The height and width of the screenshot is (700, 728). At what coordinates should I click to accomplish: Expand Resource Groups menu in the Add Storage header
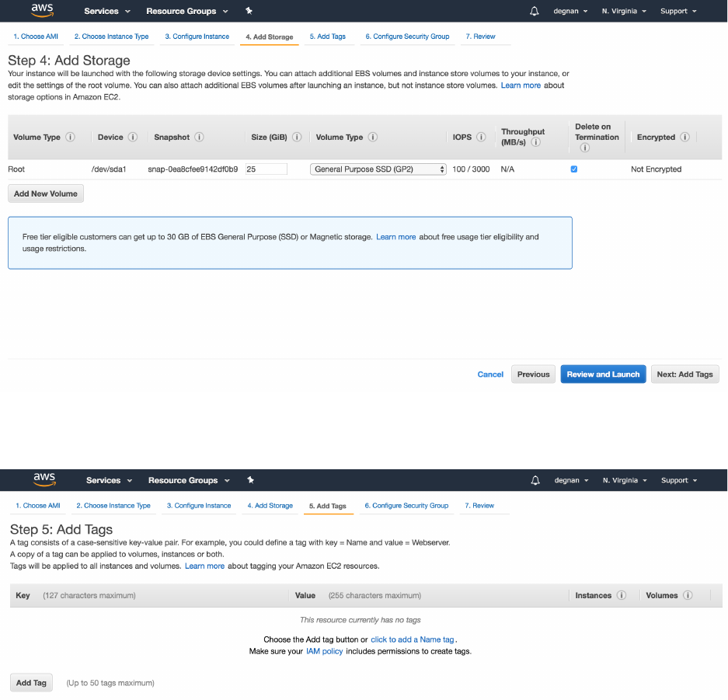[187, 11]
